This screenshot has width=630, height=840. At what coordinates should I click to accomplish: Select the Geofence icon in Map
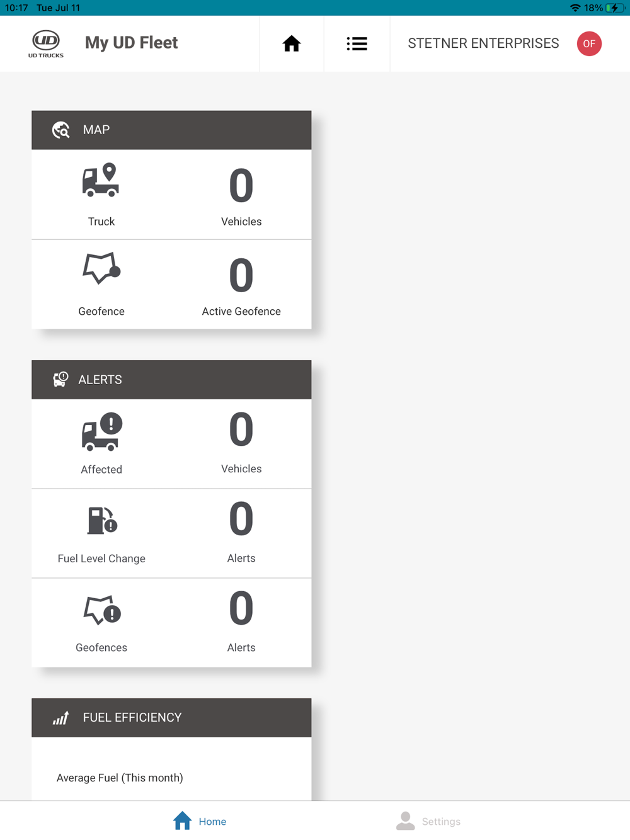101,268
